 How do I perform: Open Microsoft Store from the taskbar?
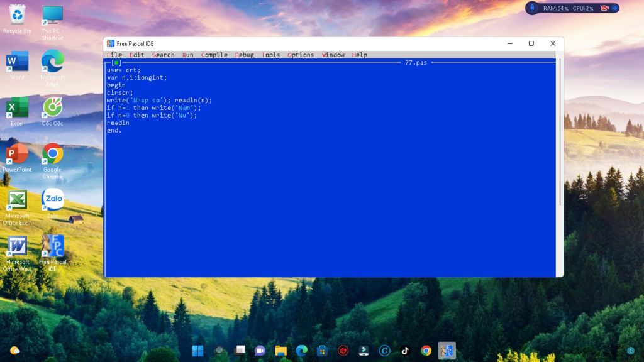(322, 351)
